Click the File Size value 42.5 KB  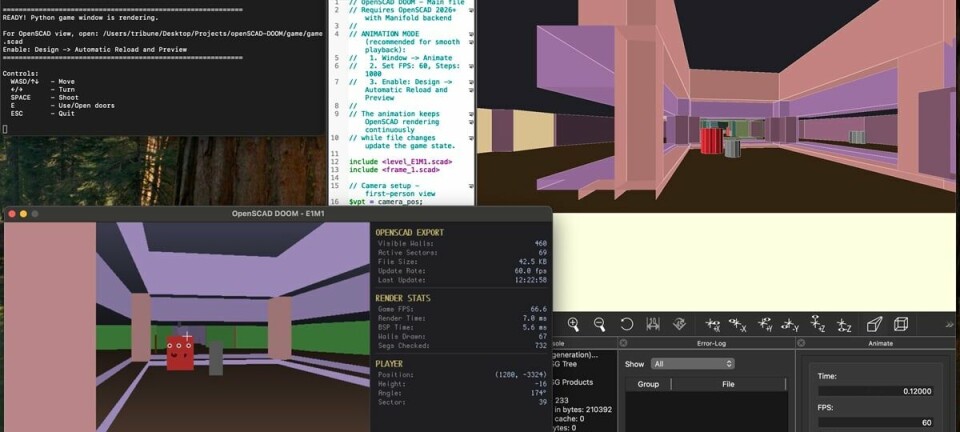[533, 262]
